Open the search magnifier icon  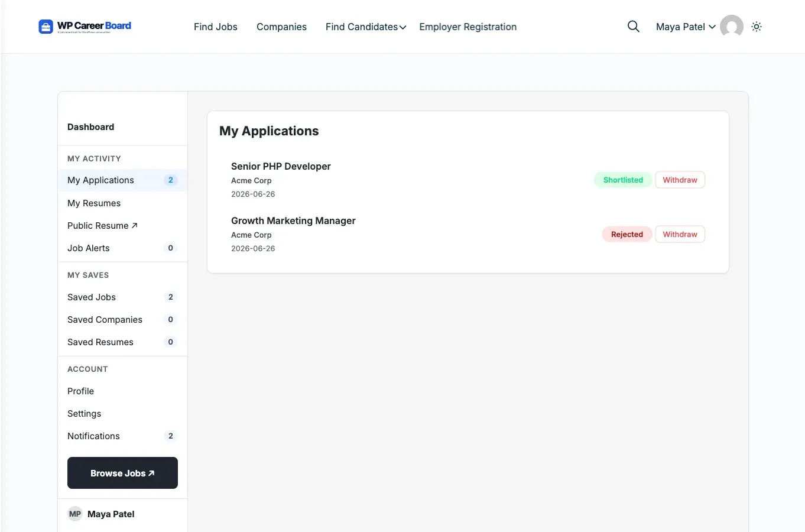click(633, 27)
